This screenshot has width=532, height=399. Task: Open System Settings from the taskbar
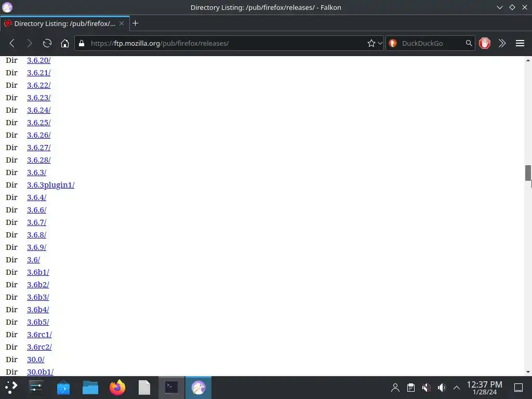point(36,388)
